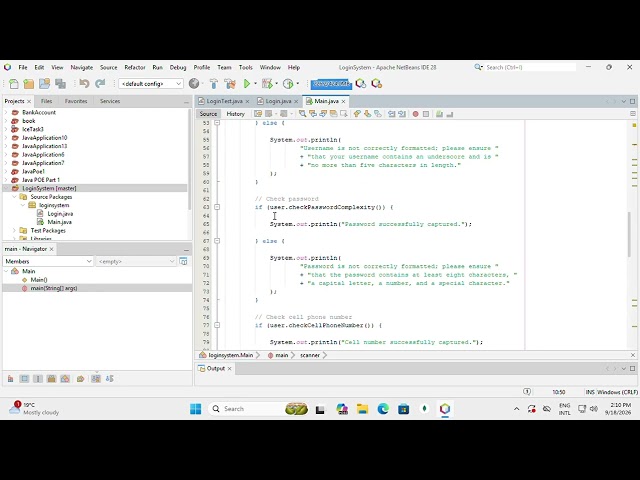Click the memory usage garbage collection bar

(331, 84)
